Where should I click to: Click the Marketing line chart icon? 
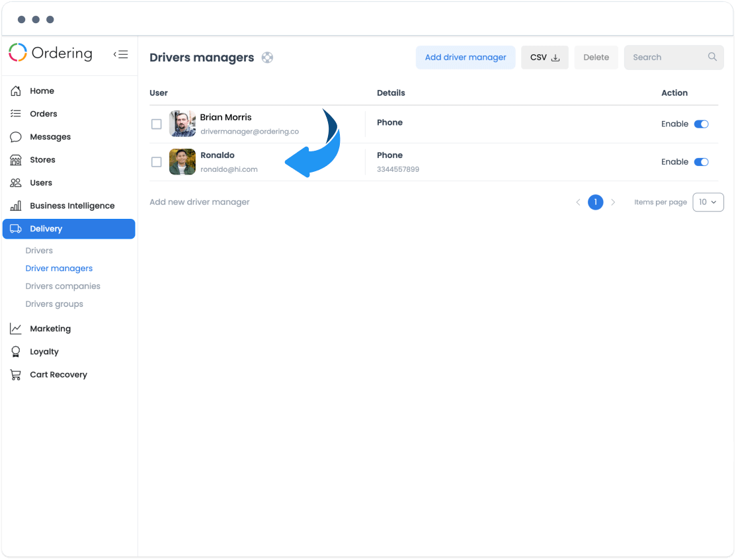(x=16, y=329)
